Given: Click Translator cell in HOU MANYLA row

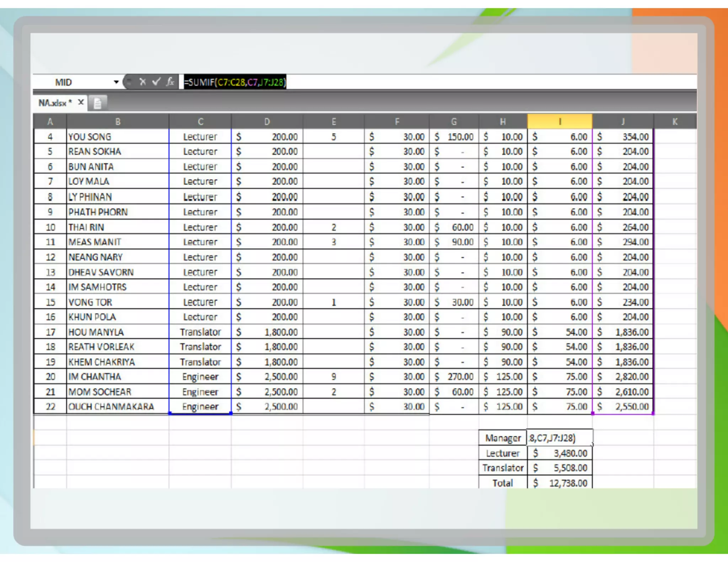Looking at the screenshot, I should click(x=200, y=332).
